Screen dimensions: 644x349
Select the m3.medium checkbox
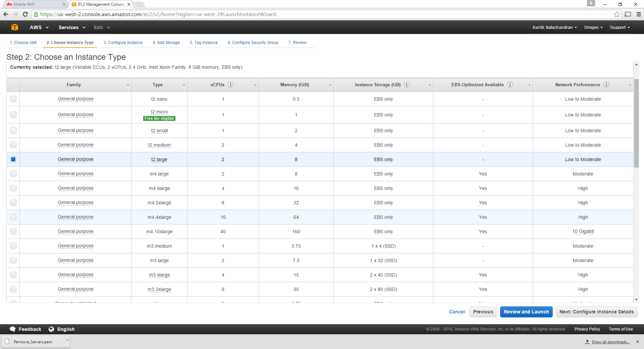(13, 246)
